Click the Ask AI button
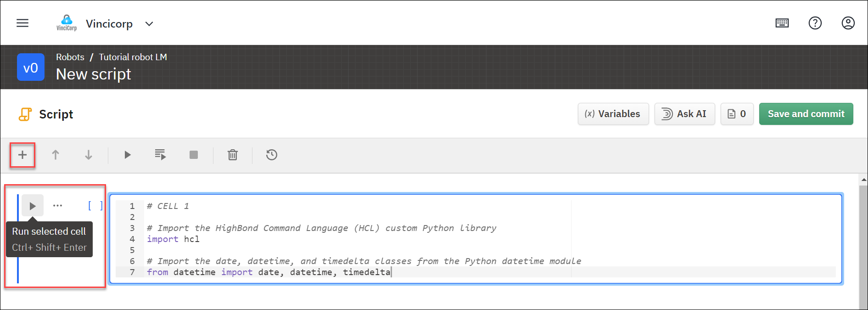The height and width of the screenshot is (310, 868). coord(684,114)
